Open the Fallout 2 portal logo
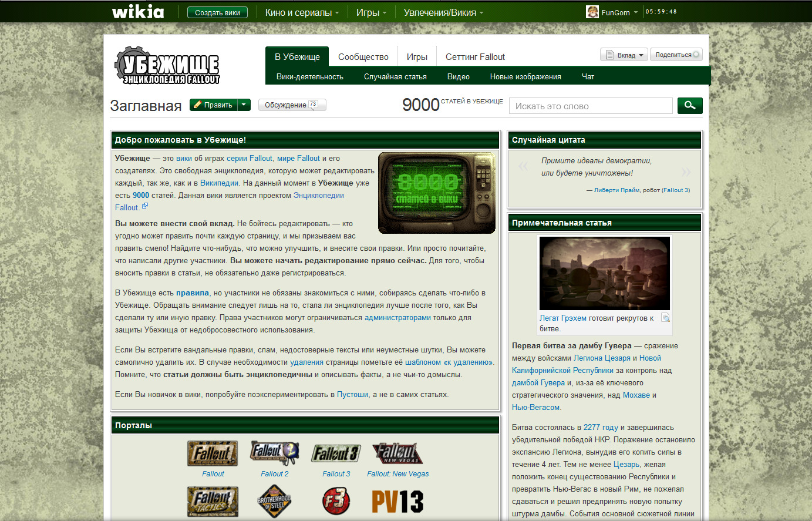 [275, 453]
